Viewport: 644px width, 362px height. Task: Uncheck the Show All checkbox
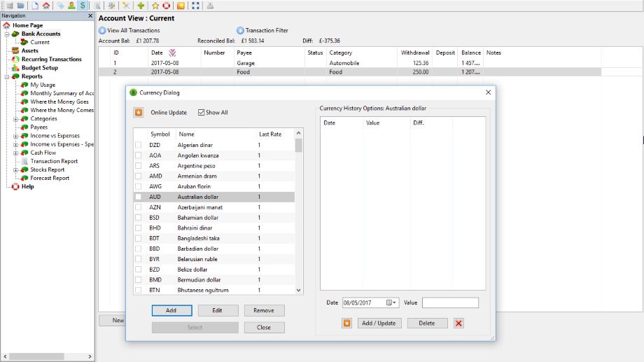[202, 112]
